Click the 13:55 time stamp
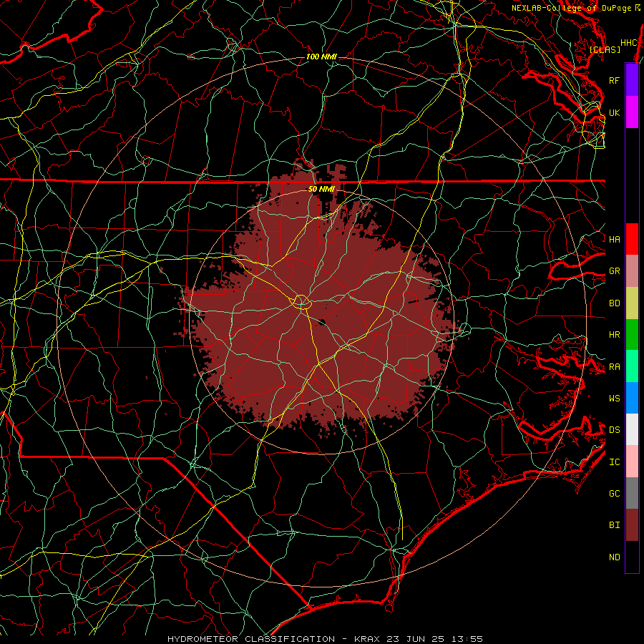Image resolution: width=644 pixels, height=644 pixels. tap(467, 639)
